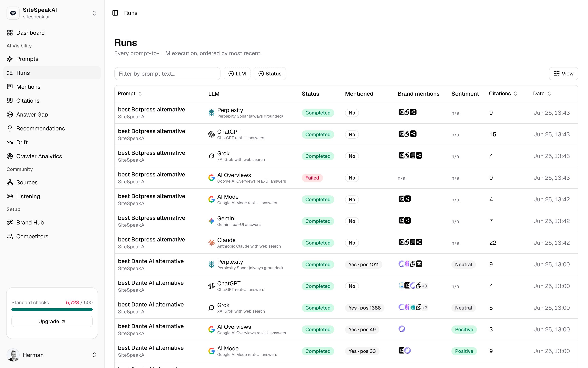Screen dimensions: 588x368
Task: Click the Citations quote icon
Action: coord(10,101)
